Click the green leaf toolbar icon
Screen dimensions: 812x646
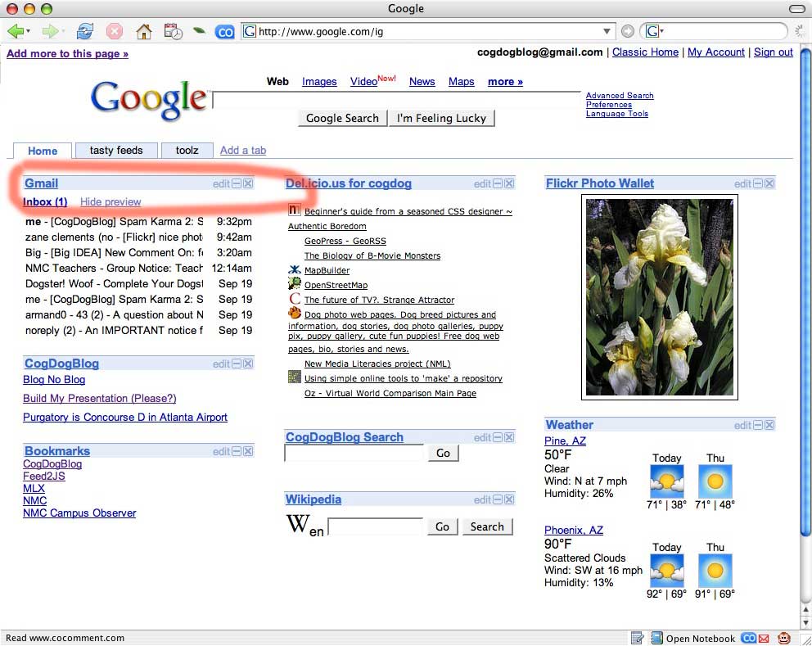click(x=199, y=30)
